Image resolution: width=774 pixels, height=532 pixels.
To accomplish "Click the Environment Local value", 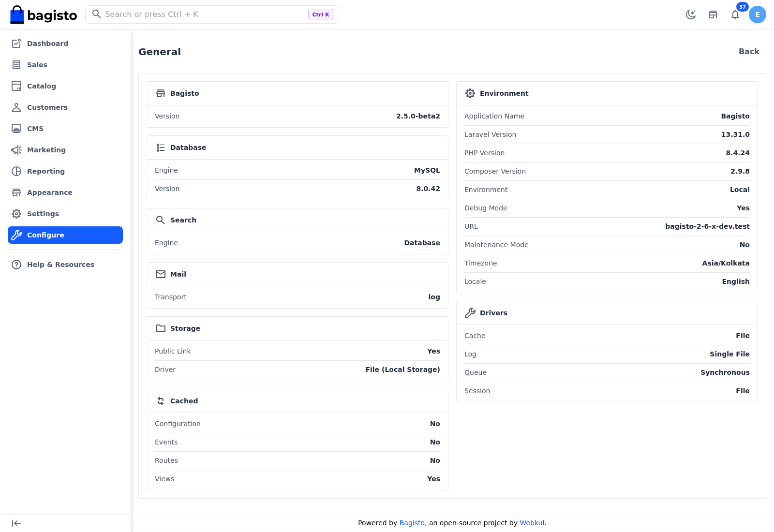I will coord(740,190).
